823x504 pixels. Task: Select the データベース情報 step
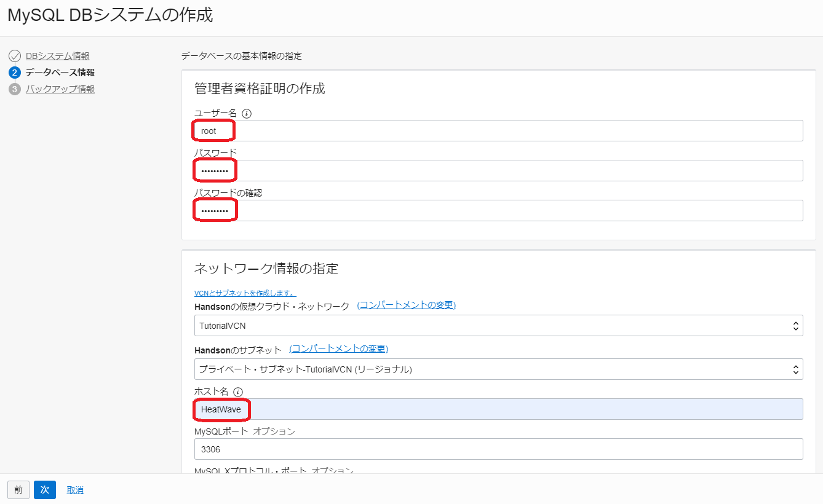pos(60,73)
